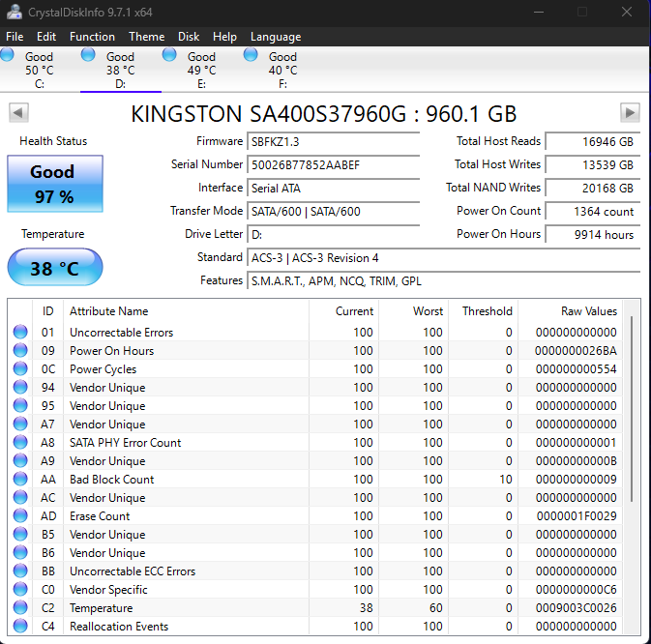Click the status orb for attribute AC
The width and height of the screenshot is (651, 644).
20,497
